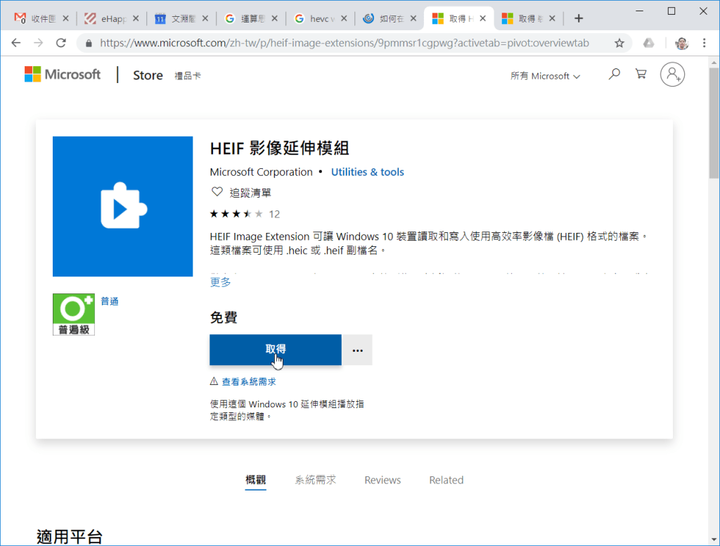The image size is (720, 546).
Task: Click the browser back arrow
Action: click(16, 43)
